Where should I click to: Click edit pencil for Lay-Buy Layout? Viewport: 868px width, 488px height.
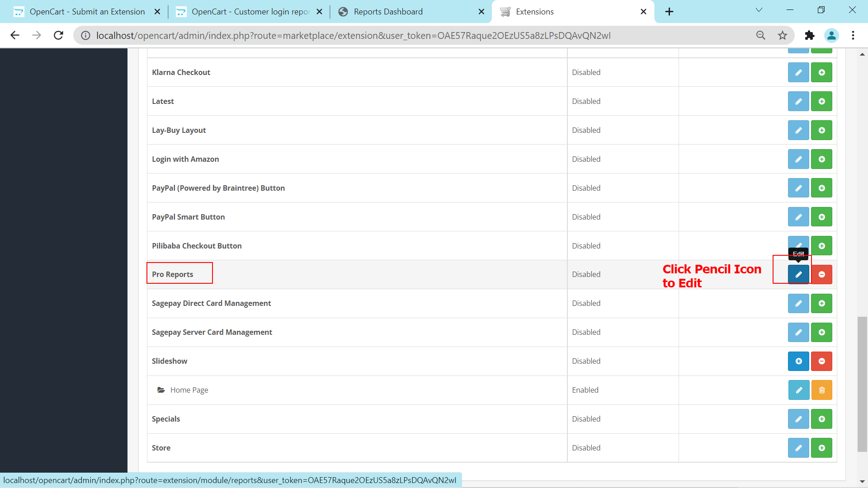pyautogui.click(x=798, y=130)
